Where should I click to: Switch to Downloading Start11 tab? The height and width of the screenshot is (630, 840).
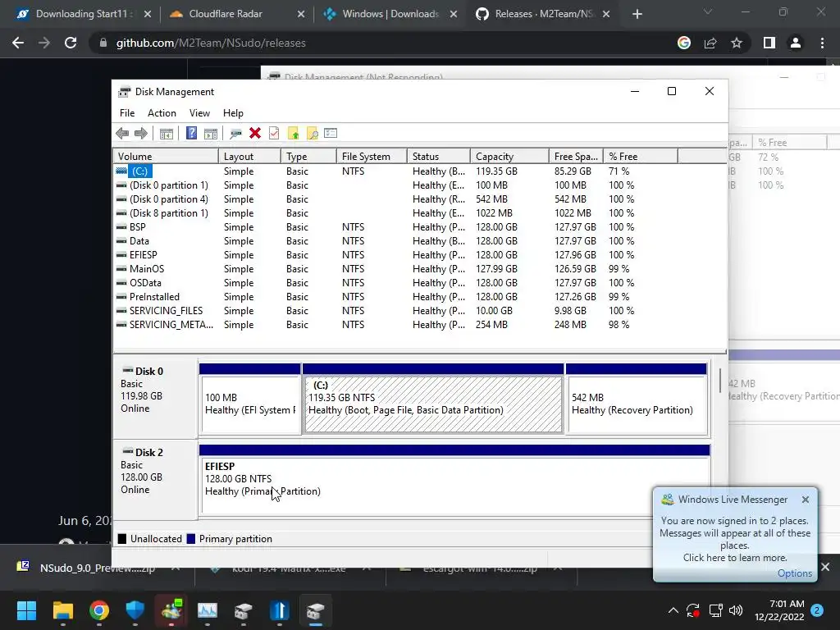point(83,14)
